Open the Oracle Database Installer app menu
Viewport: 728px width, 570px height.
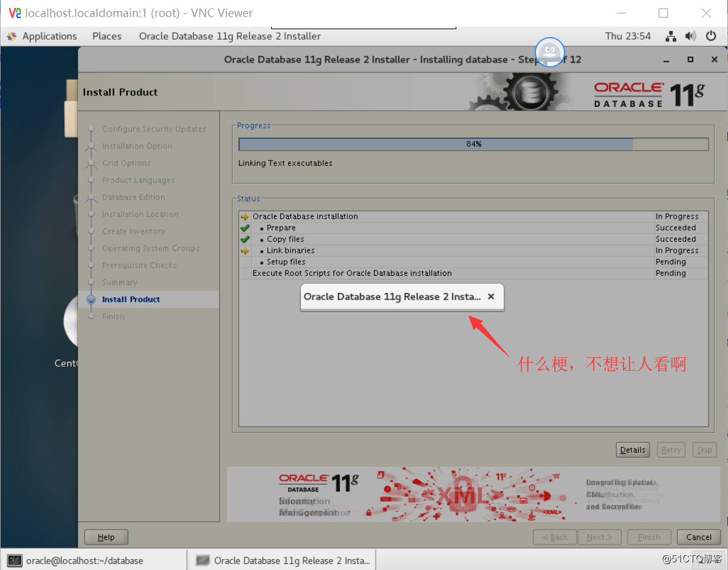(x=230, y=36)
